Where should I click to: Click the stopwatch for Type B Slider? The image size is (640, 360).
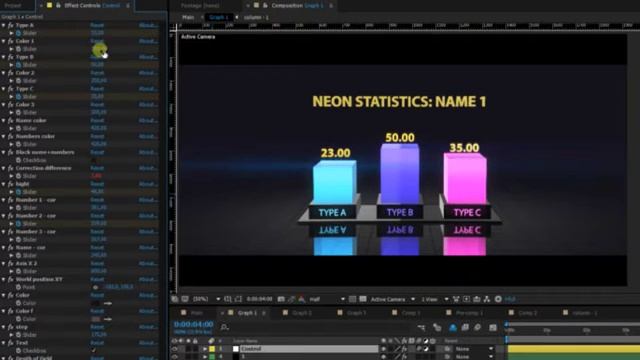tap(18, 65)
